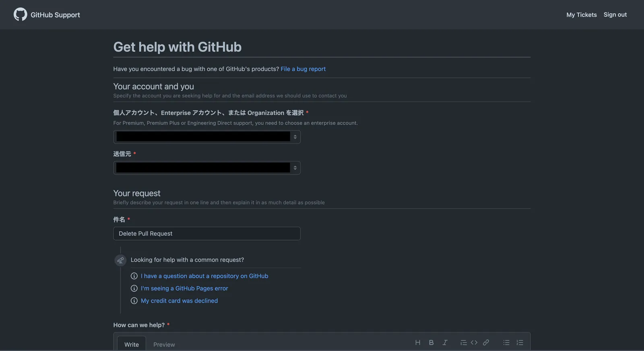644x351 pixels.
Task: Click info icon next to Pages error
Action: click(x=134, y=289)
